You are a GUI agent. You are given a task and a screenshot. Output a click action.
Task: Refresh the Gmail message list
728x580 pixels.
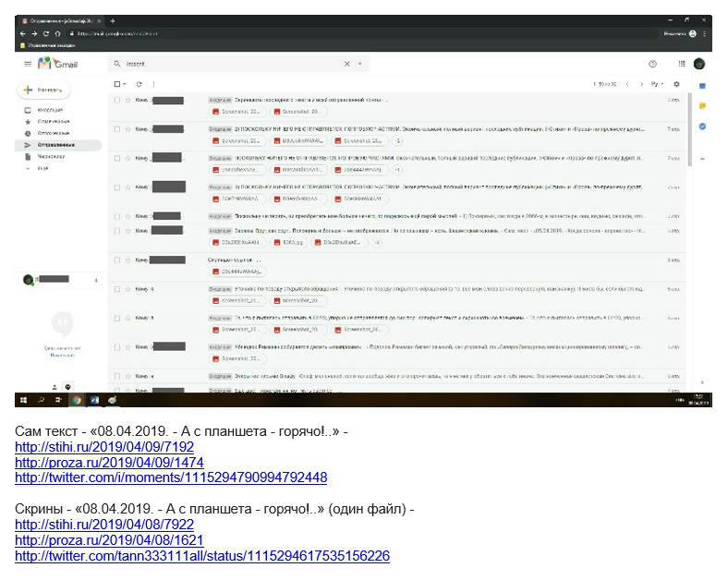click(x=139, y=84)
